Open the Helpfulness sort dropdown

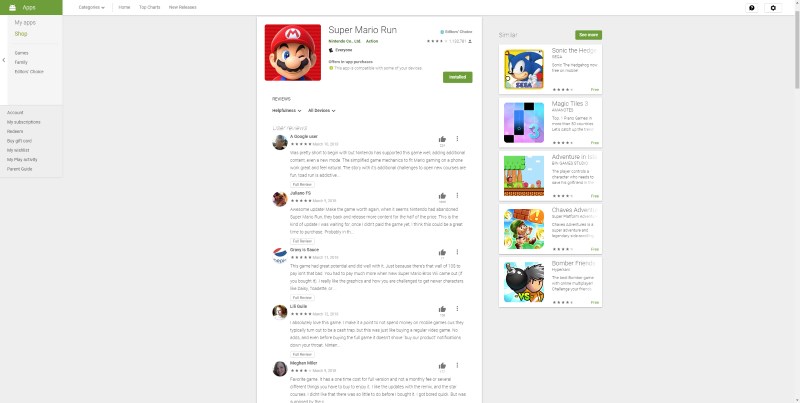point(287,111)
